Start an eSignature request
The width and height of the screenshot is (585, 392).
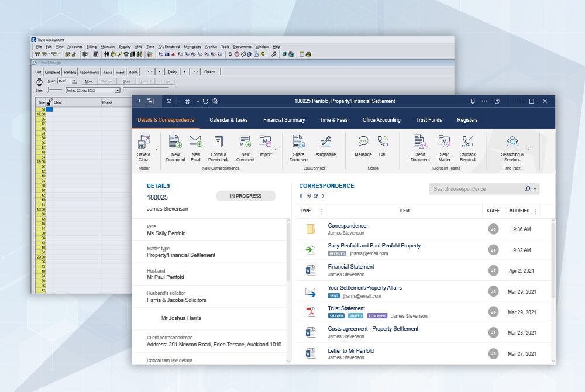point(326,146)
